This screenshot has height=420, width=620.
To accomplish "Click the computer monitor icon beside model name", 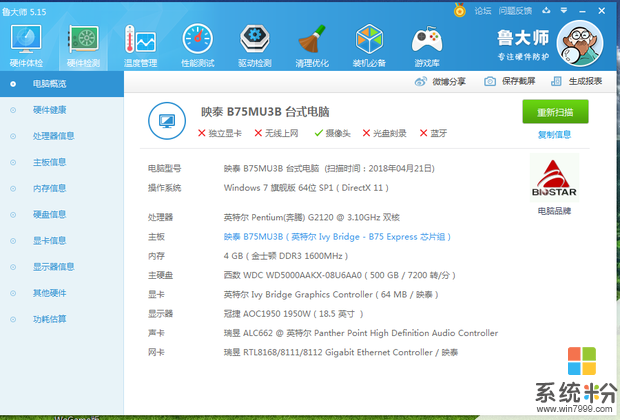I will 167,121.
